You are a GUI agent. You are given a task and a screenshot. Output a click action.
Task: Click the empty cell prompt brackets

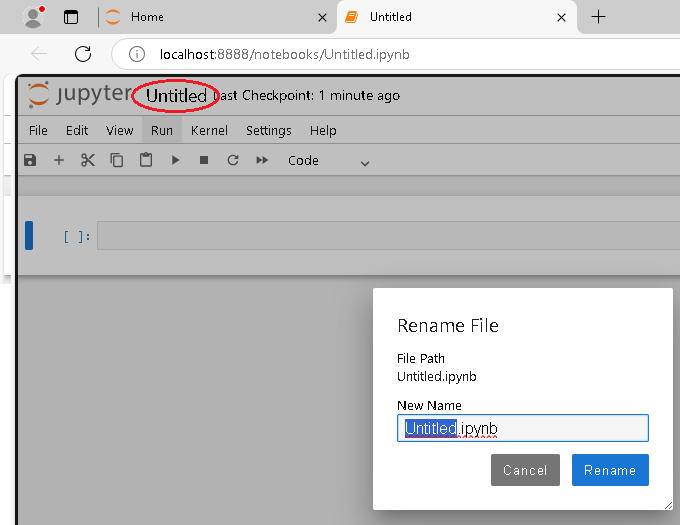coord(77,236)
